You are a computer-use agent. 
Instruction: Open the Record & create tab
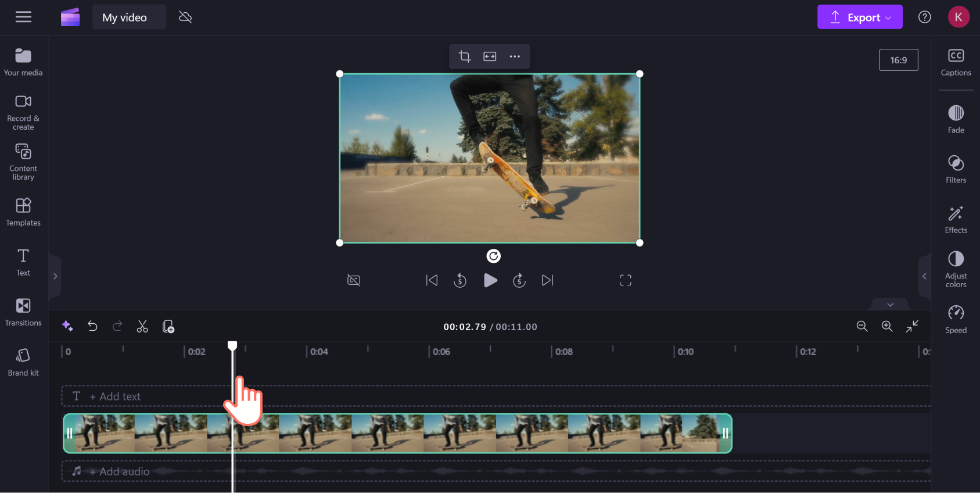tap(23, 112)
